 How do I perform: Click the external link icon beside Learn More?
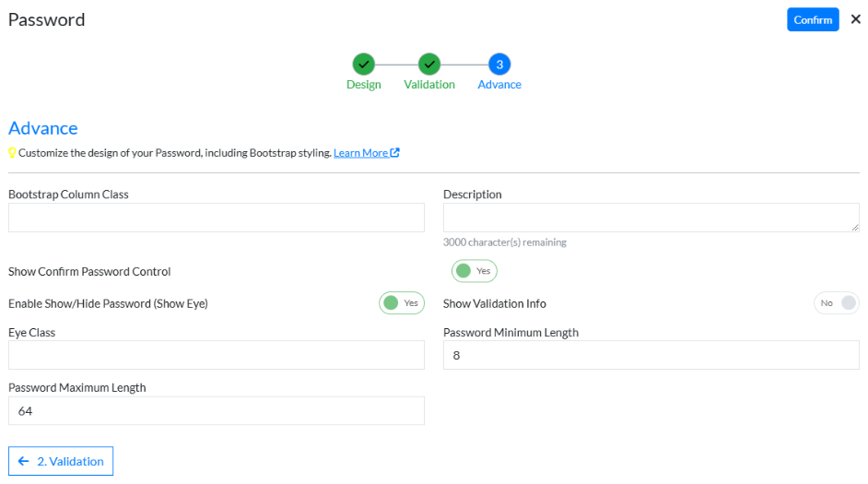point(395,153)
